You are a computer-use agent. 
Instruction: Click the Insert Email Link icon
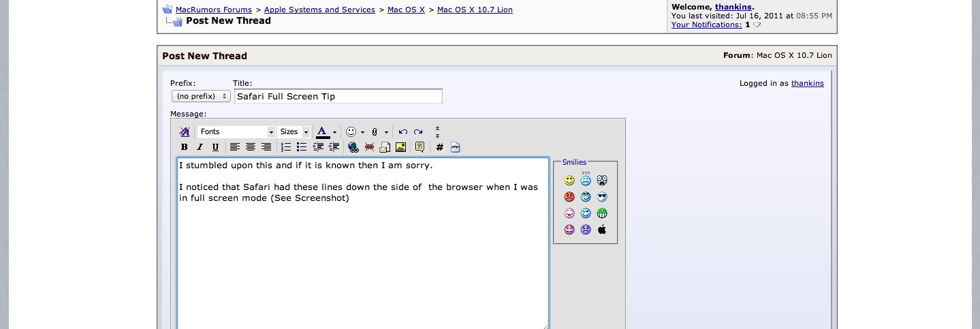click(385, 147)
